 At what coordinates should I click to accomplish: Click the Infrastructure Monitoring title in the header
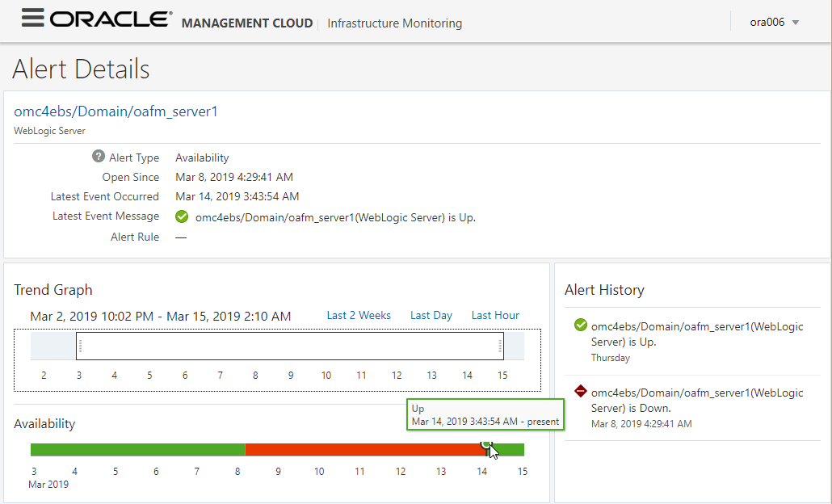394,23
